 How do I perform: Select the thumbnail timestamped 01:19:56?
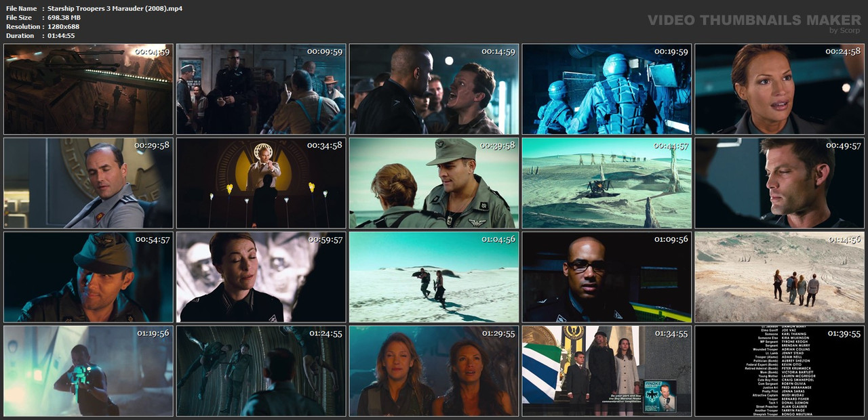pos(88,371)
